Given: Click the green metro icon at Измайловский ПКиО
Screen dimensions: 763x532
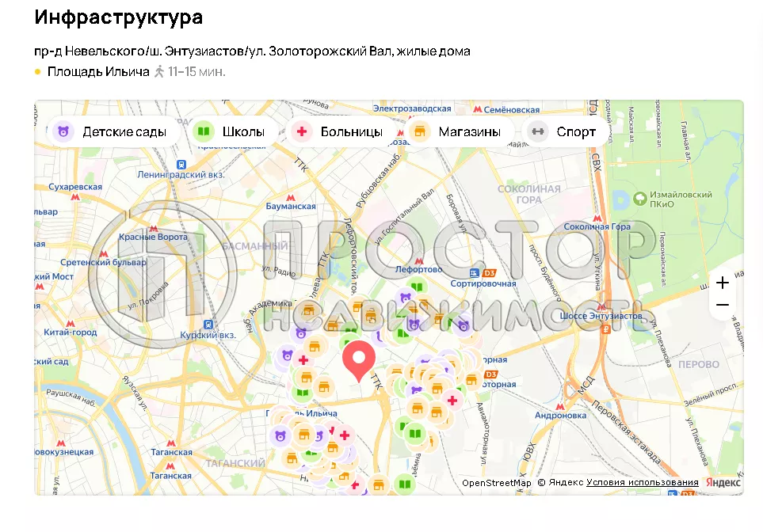Looking at the screenshot, I should tap(639, 199).
